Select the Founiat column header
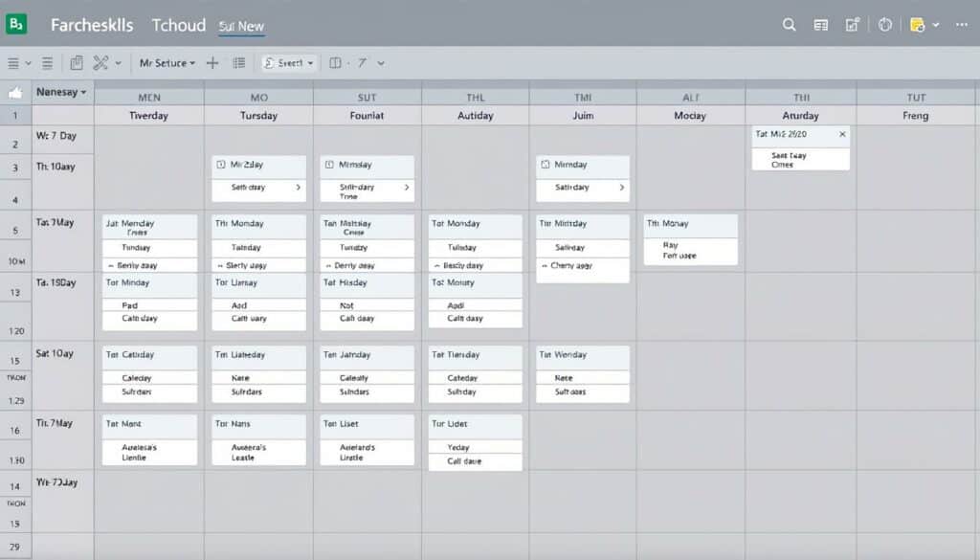This screenshot has width=980, height=560. 367,115
